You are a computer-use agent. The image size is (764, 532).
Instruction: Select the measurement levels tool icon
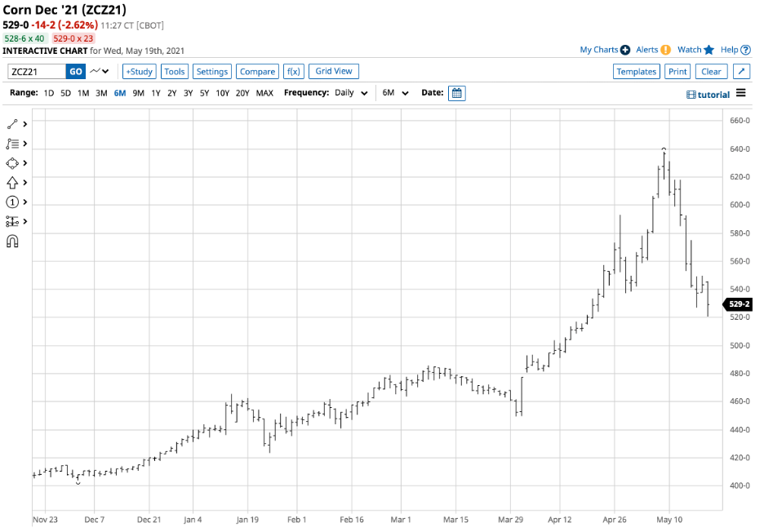(12, 222)
